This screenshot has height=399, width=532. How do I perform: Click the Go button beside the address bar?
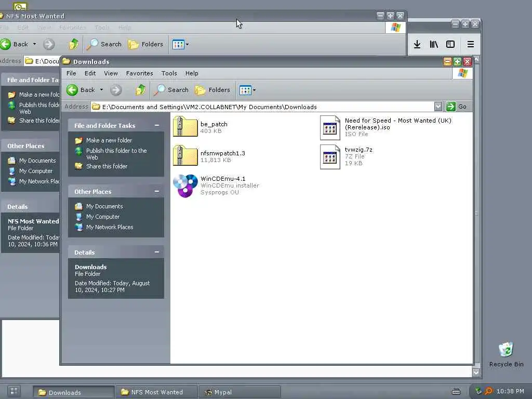(457, 107)
